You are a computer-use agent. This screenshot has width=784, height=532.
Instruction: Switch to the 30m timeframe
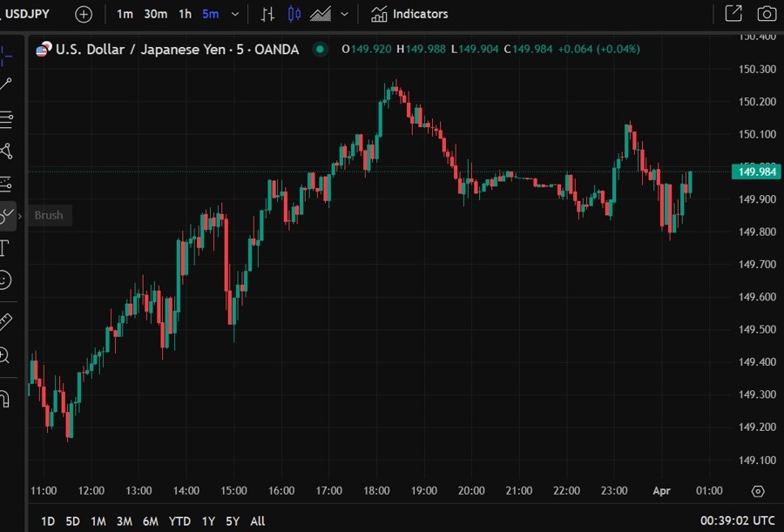156,15
